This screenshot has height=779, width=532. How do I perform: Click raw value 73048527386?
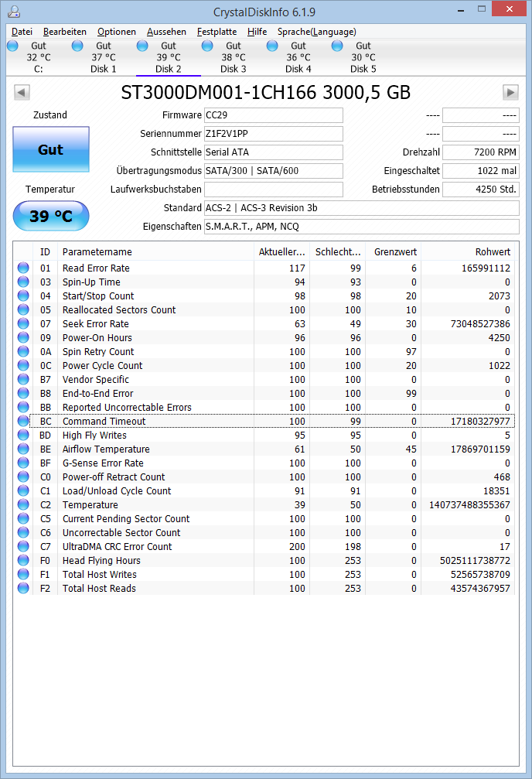pos(480,324)
